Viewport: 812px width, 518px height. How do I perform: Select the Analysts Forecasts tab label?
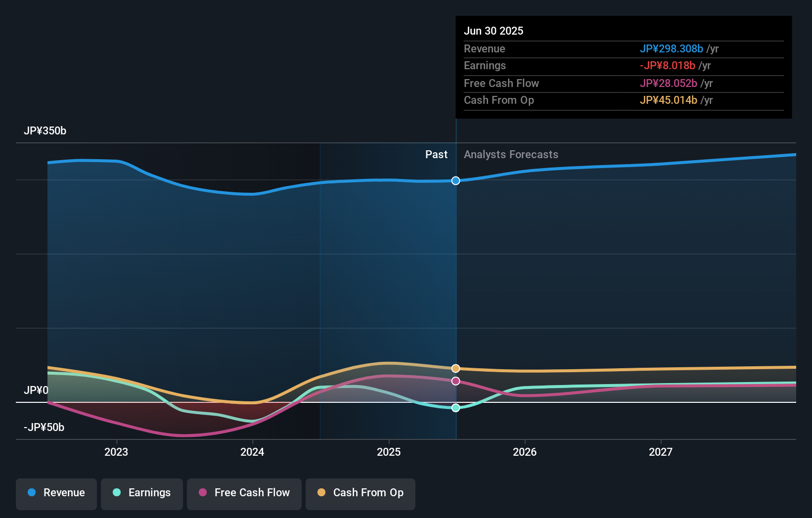(x=511, y=154)
